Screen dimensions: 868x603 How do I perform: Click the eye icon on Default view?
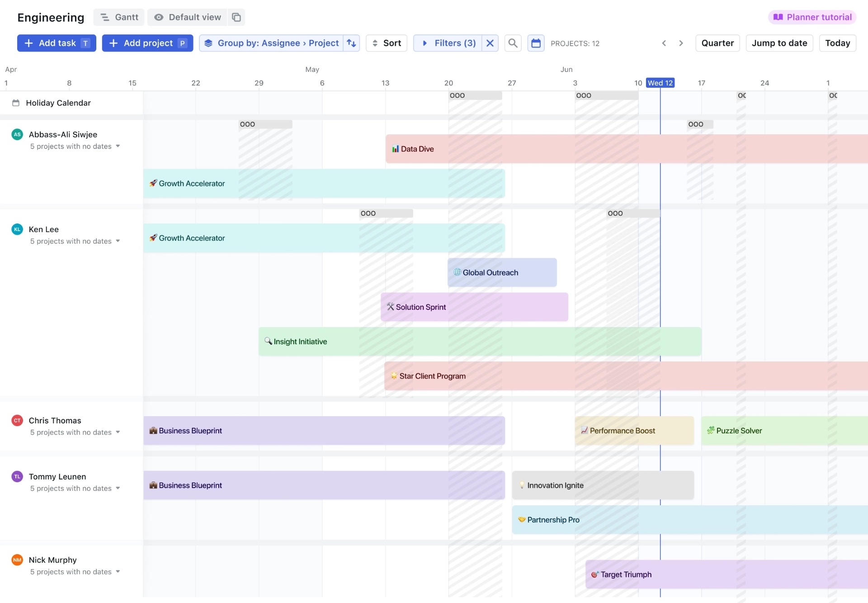pos(159,17)
